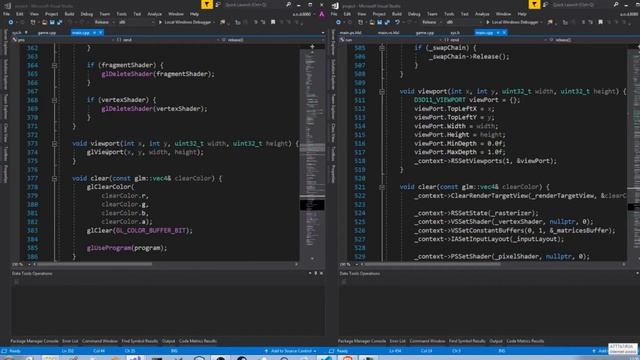Toggle INS insert mode in Direct3D window status bar
The image size is (640, 360).
click(502, 351)
